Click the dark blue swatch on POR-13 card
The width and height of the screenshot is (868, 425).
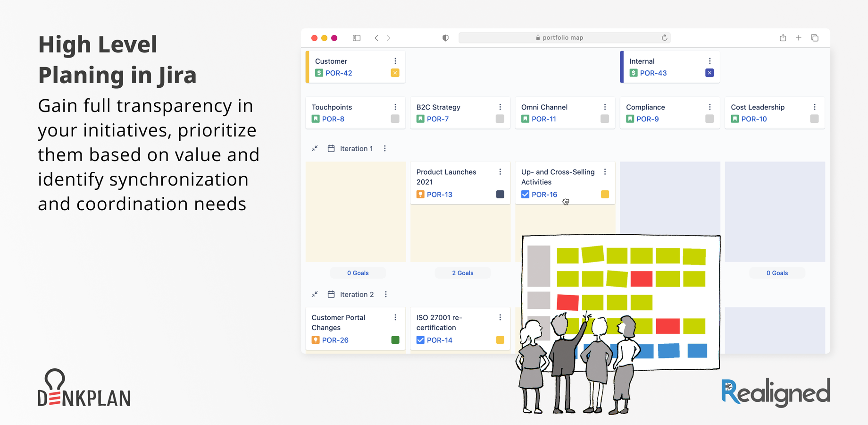[x=500, y=194]
